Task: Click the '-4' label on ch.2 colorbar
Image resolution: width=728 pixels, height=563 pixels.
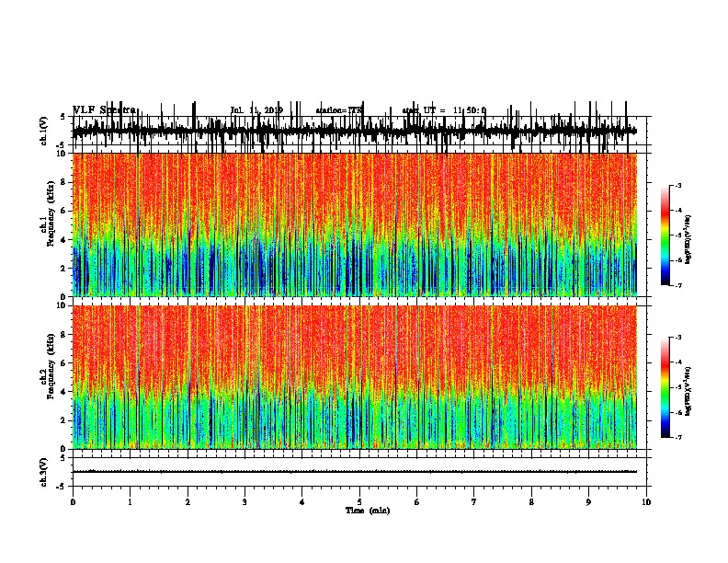Action: click(x=677, y=362)
